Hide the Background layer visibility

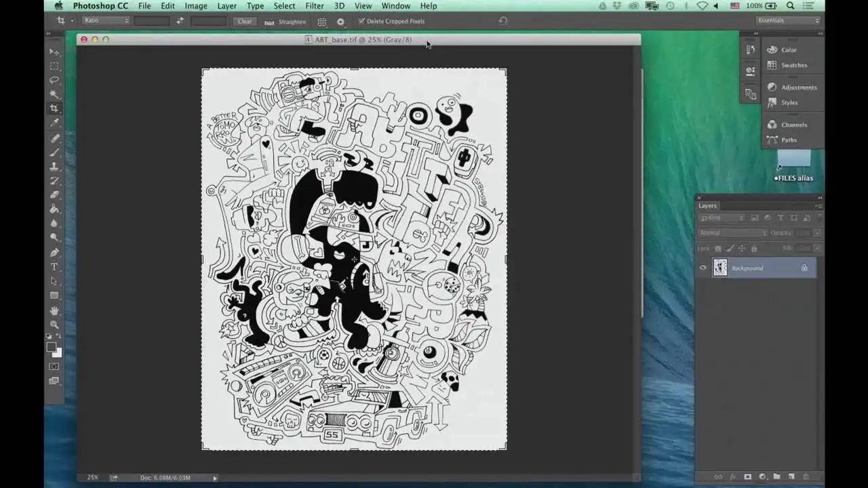pos(703,268)
